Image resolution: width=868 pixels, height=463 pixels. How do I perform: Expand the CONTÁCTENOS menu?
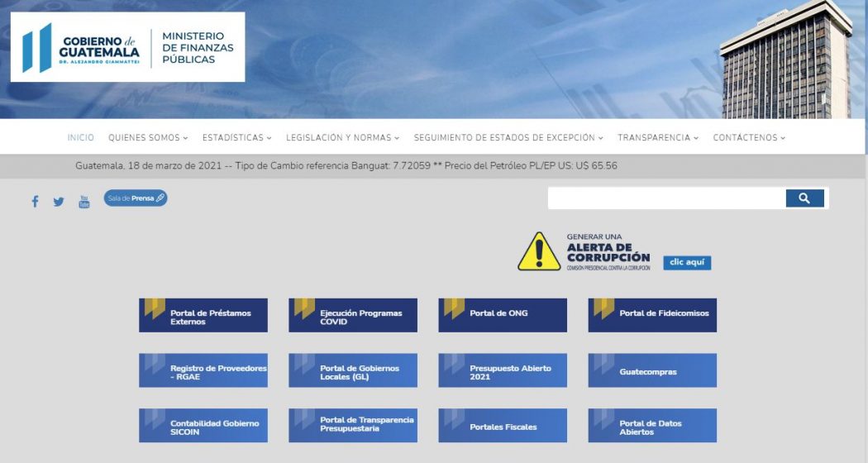pyautogui.click(x=749, y=137)
